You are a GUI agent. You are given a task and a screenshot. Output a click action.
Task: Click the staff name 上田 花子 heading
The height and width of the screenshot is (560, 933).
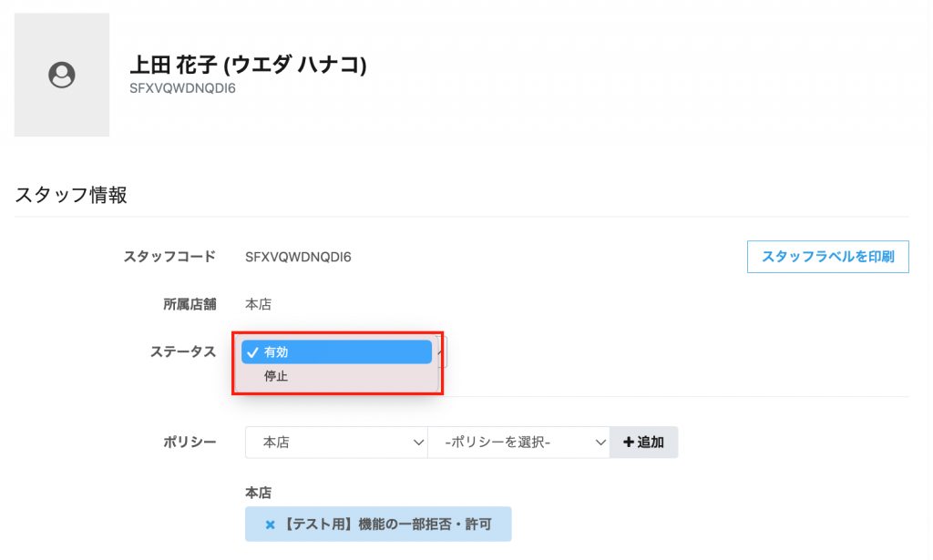tap(250, 66)
